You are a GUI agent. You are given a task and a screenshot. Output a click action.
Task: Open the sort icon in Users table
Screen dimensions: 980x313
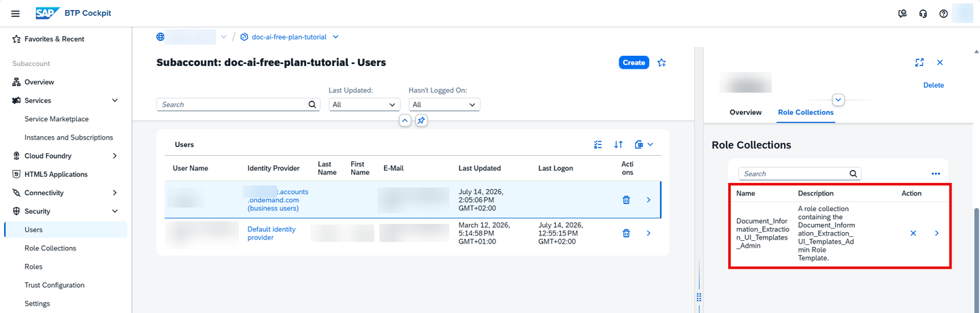(618, 144)
